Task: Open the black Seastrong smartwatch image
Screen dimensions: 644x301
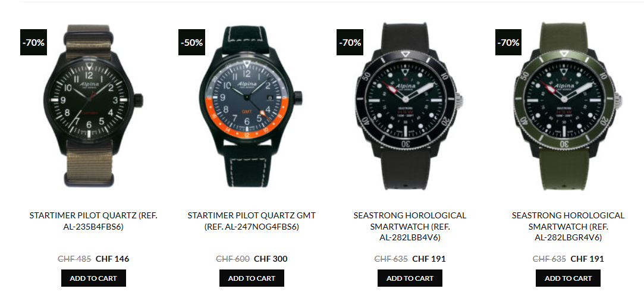Action: [410, 106]
